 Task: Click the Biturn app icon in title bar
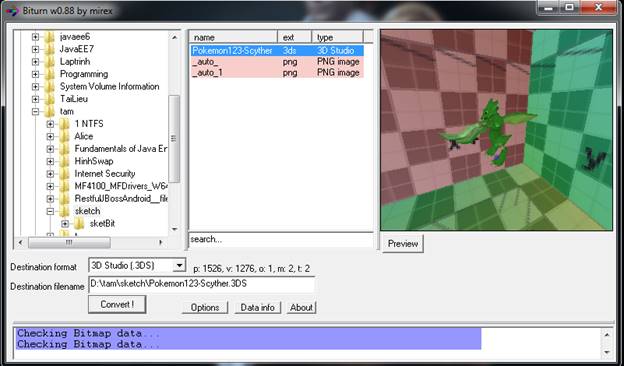pos(11,11)
